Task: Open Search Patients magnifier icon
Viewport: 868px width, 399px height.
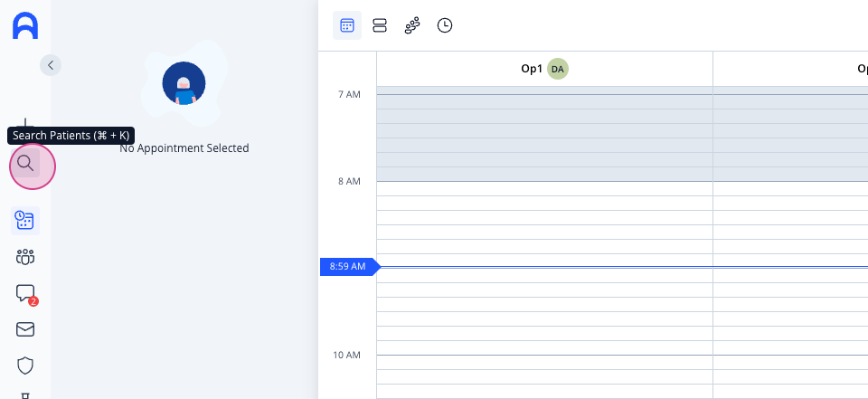Action: tap(25, 163)
